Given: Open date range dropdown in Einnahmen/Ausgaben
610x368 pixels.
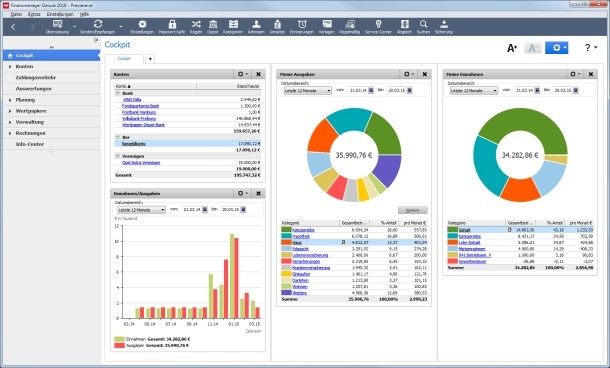Looking at the screenshot, I should click(141, 210).
